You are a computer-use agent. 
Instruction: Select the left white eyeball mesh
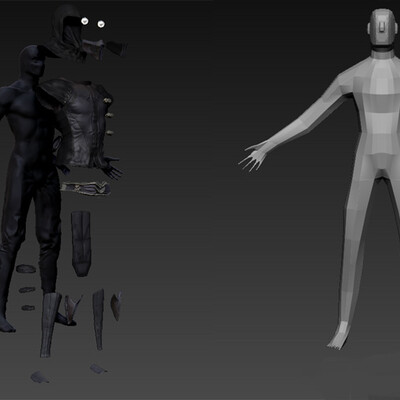click(85, 21)
